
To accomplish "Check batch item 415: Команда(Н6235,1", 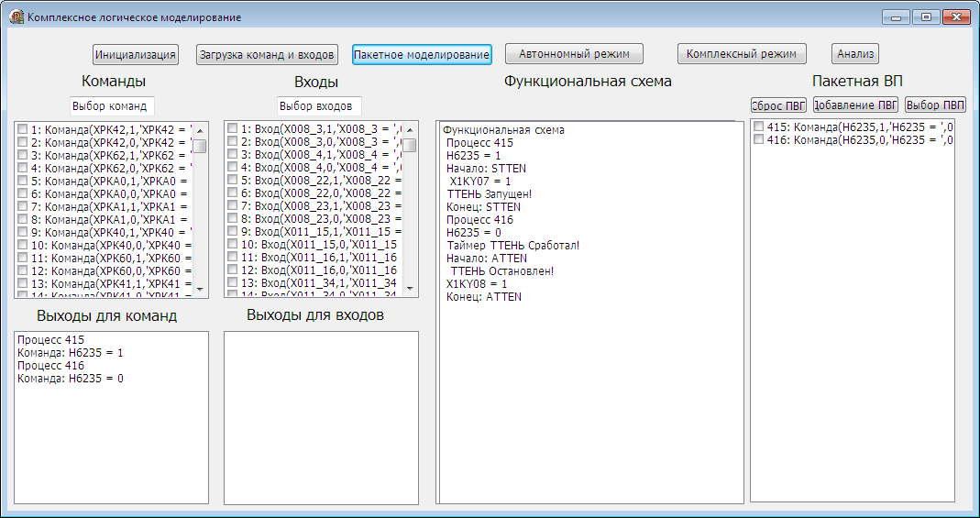I will (759, 127).
